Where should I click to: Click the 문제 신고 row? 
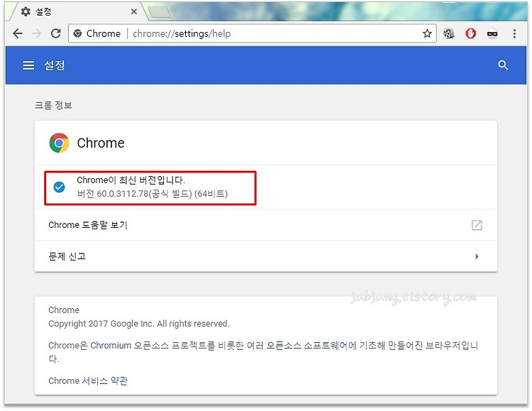(266, 256)
